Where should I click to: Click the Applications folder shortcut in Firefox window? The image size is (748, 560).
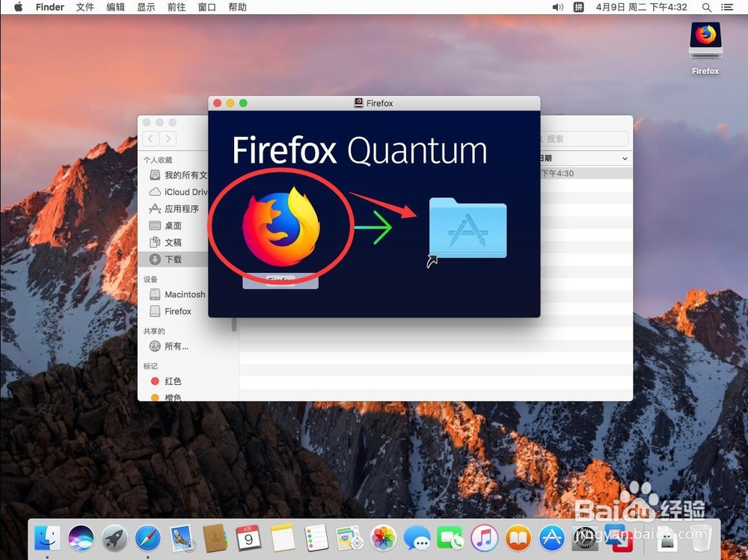pyautogui.click(x=467, y=228)
